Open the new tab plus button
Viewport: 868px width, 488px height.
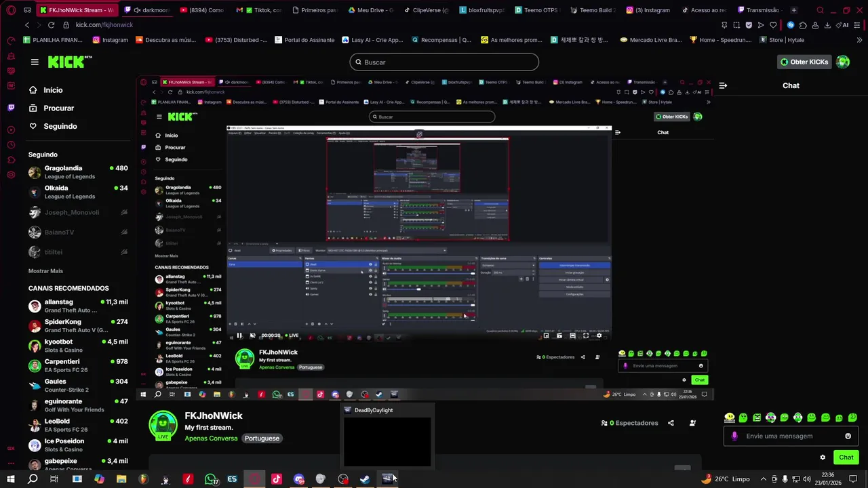(794, 10)
